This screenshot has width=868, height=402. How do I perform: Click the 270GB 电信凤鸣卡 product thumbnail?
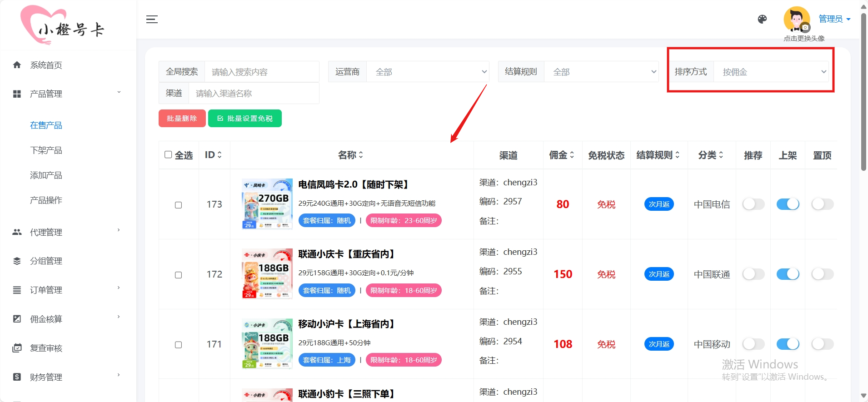tap(267, 204)
